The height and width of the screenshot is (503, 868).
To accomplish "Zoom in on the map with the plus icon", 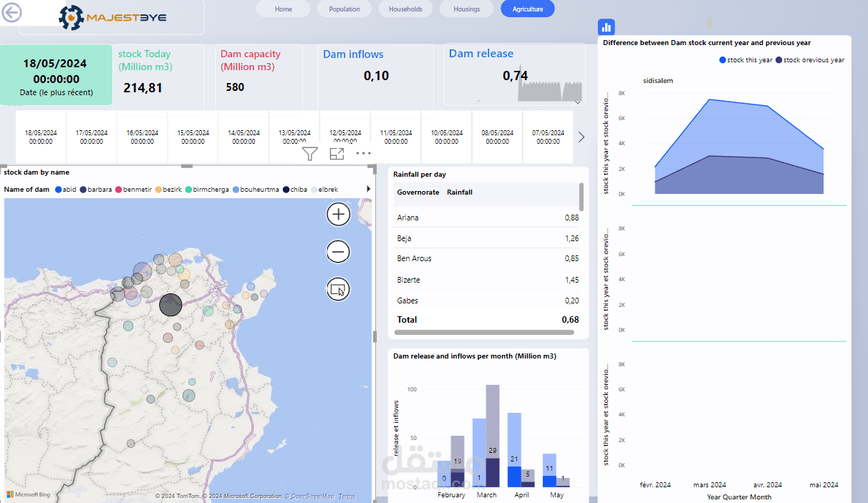I will coord(337,214).
